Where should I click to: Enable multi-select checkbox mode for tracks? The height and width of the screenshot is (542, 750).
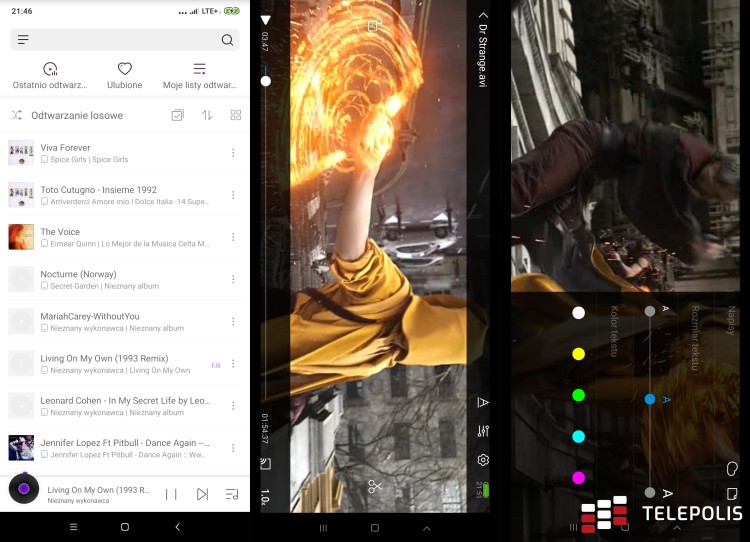click(x=178, y=115)
